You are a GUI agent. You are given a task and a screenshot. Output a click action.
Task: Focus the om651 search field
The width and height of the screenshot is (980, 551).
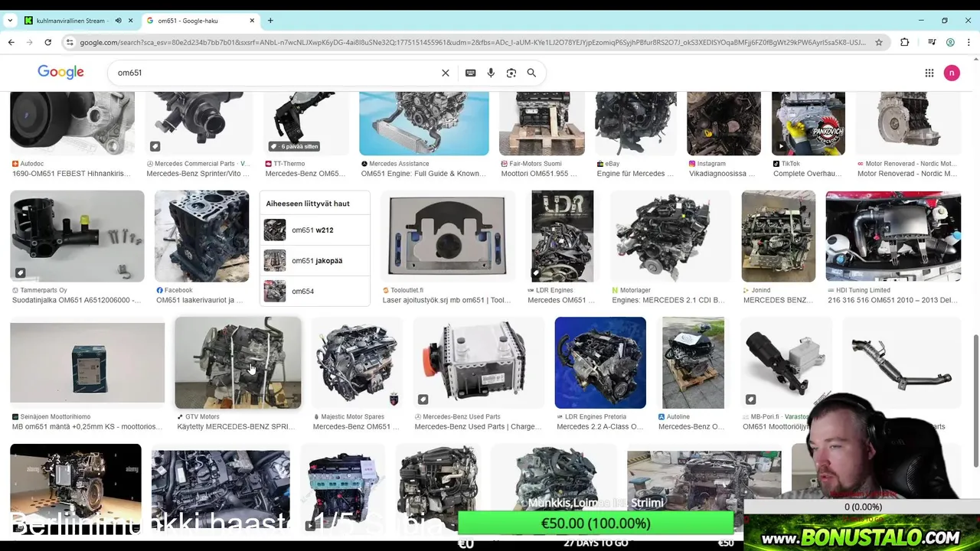[x=276, y=73]
